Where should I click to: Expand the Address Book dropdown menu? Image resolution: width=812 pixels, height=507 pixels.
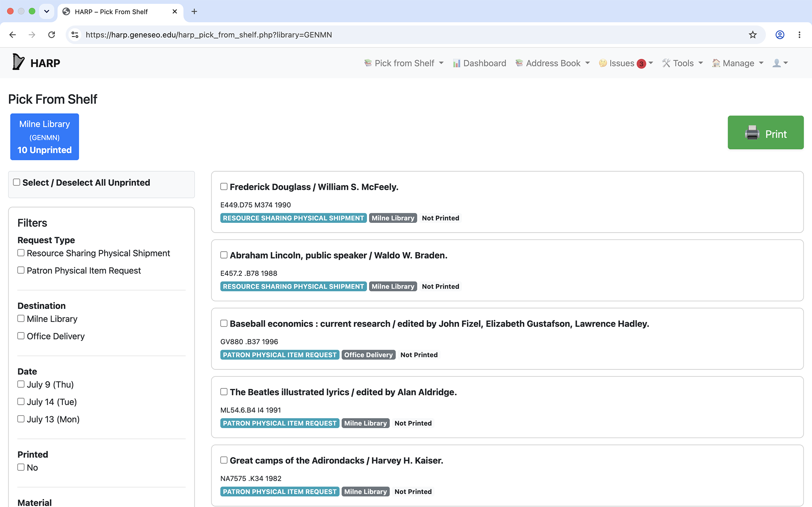coord(587,63)
